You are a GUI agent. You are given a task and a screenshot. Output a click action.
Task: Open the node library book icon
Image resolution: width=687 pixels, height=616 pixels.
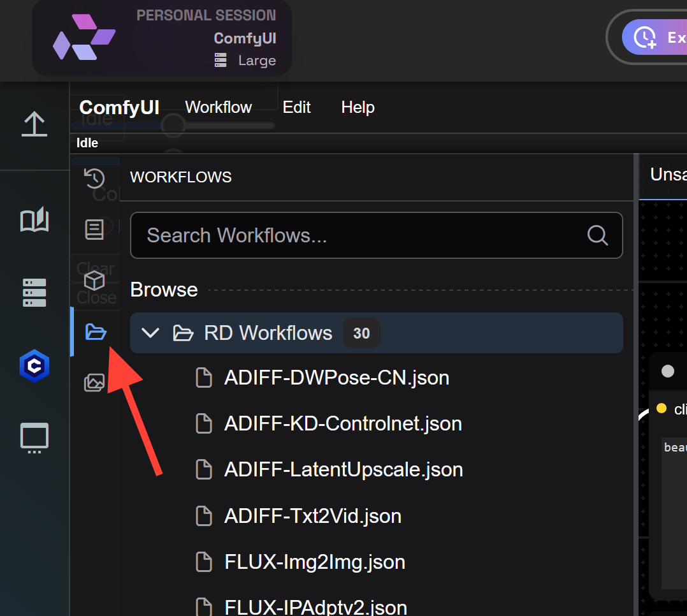[x=94, y=230]
